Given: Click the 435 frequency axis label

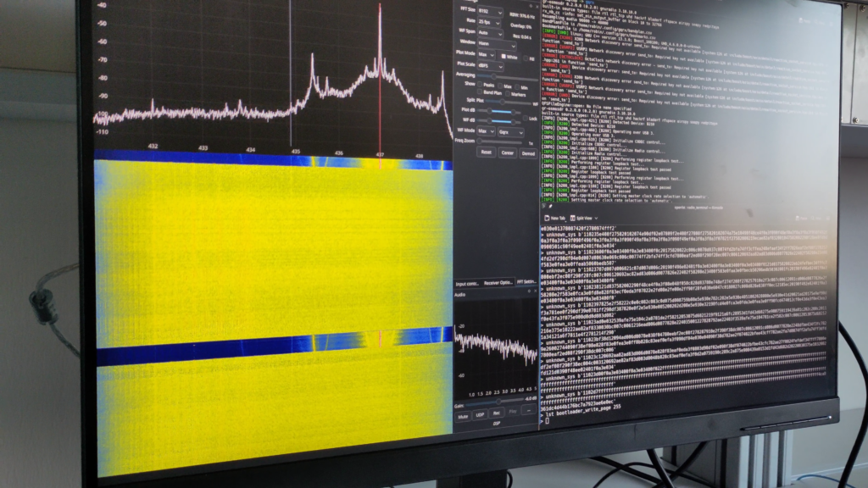Looking at the screenshot, I should tap(296, 151).
